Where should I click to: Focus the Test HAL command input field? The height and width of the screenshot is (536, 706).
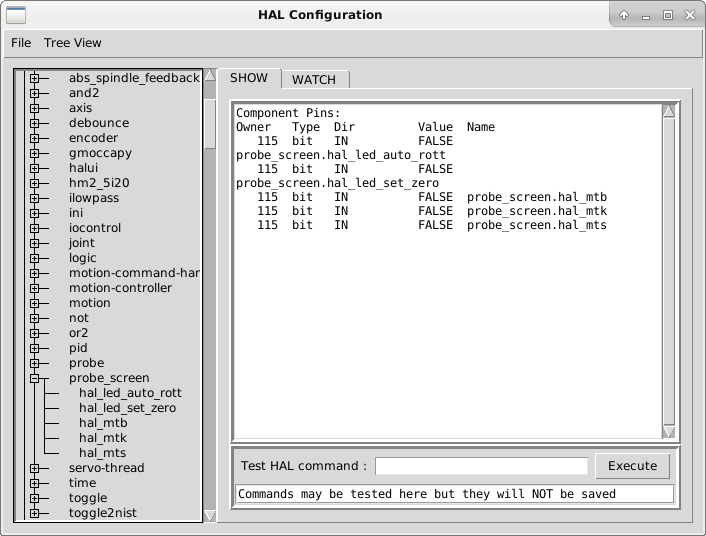481,466
